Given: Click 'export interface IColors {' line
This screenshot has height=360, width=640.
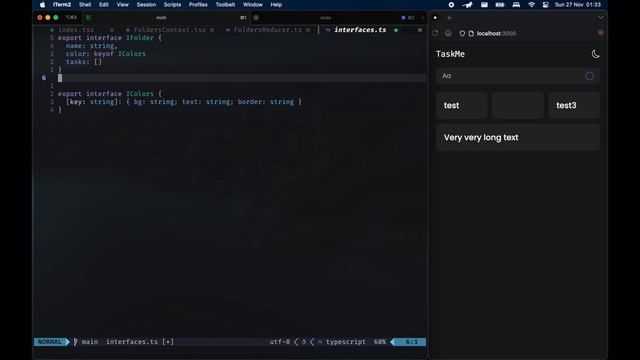Looking at the screenshot, I should pos(110,94).
